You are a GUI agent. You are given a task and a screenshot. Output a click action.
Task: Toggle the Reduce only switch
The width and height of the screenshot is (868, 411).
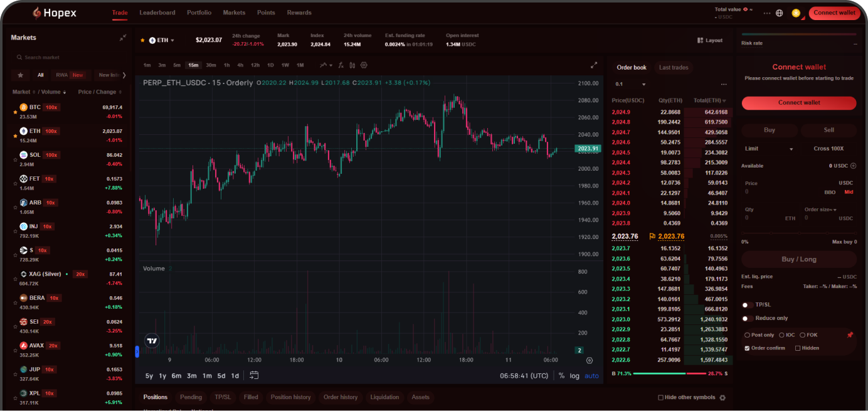click(x=746, y=318)
